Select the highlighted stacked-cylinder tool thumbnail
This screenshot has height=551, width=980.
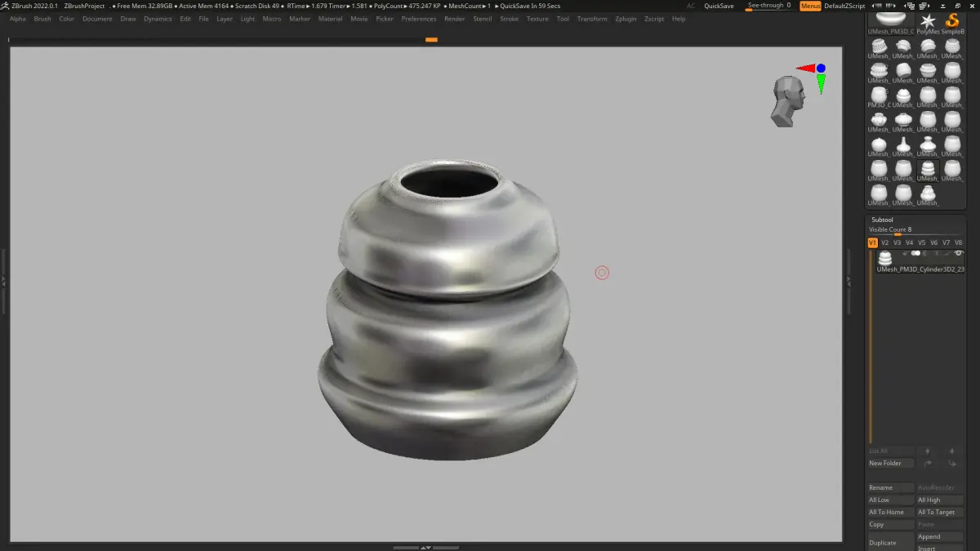click(928, 171)
